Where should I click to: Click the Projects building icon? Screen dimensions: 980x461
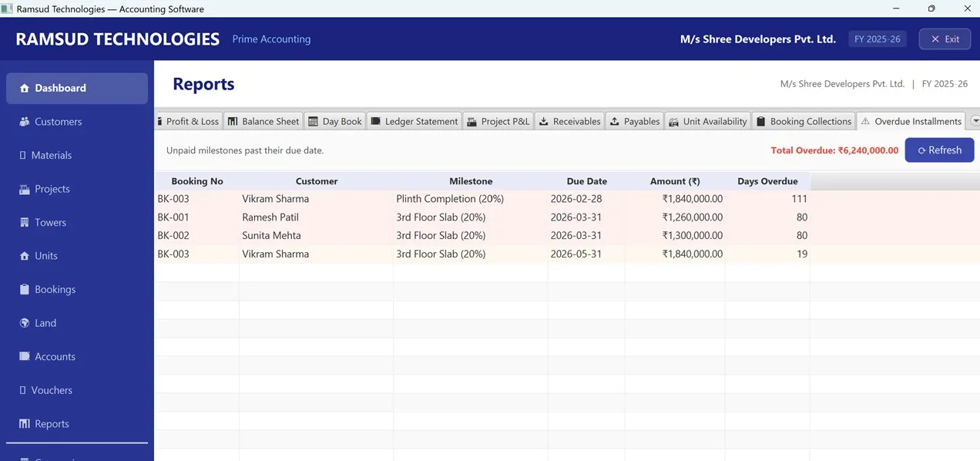click(25, 189)
